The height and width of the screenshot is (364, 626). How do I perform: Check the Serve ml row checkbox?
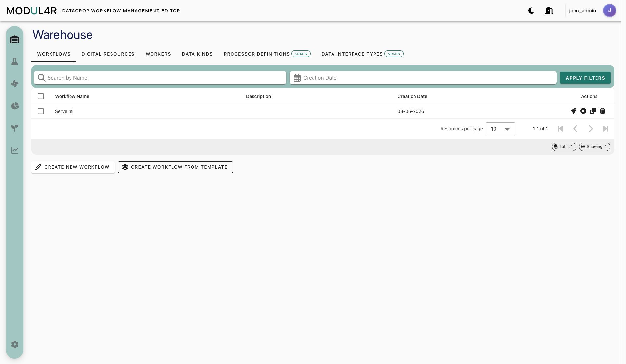pos(41,111)
